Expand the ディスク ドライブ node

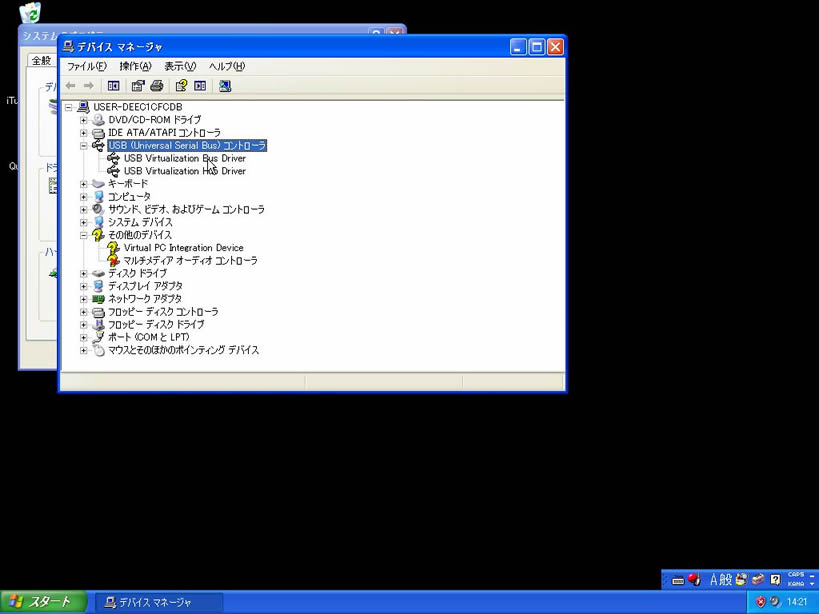84,274
